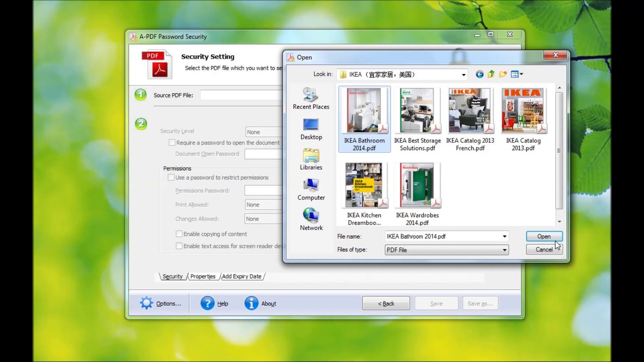Click the Permissions Password field

pyautogui.click(x=264, y=191)
